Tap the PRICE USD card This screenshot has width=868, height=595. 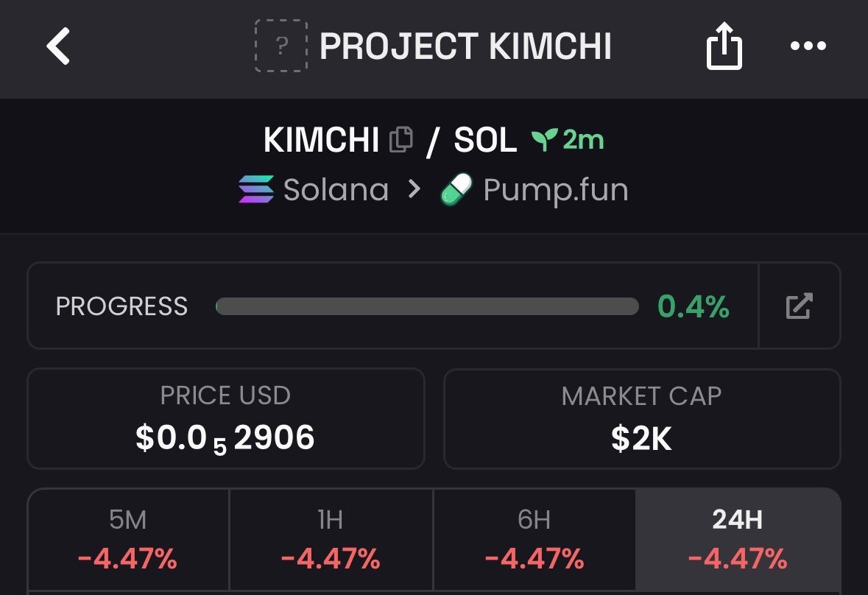coord(226,418)
